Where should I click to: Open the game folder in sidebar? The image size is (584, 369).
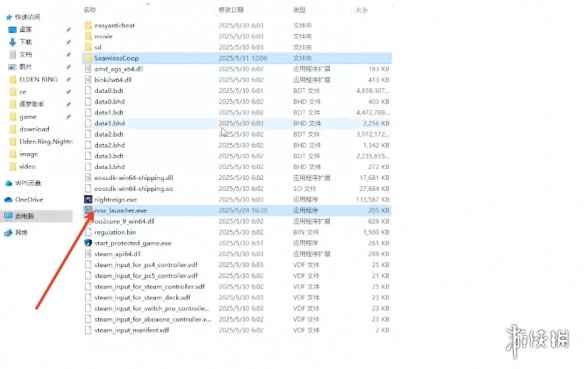(x=28, y=117)
